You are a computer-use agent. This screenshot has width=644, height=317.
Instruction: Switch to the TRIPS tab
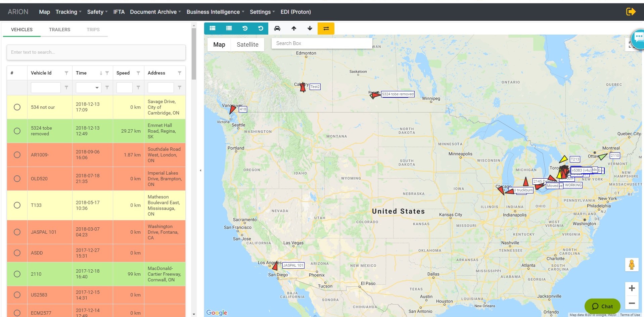[93, 30]
